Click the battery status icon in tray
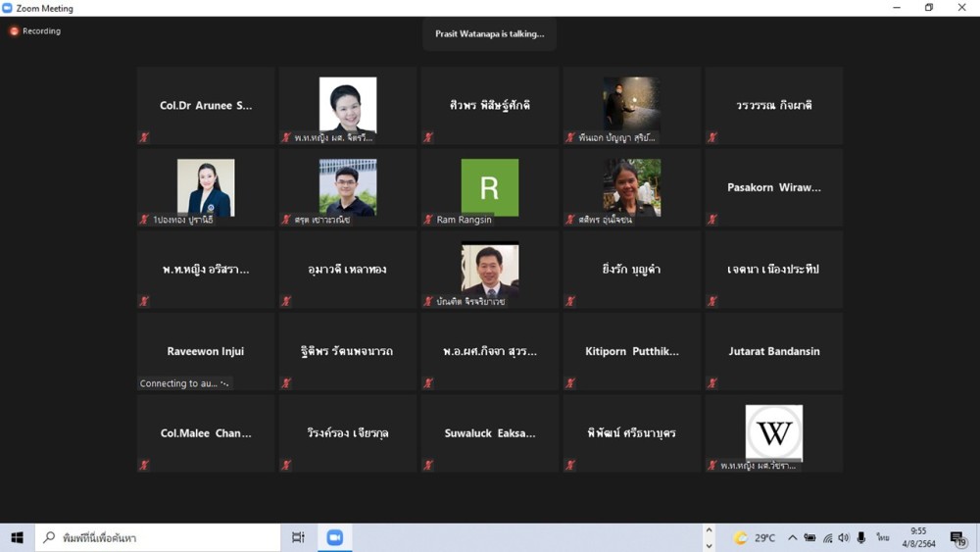This screenshot has width=980, height=552. coord(809,538)
